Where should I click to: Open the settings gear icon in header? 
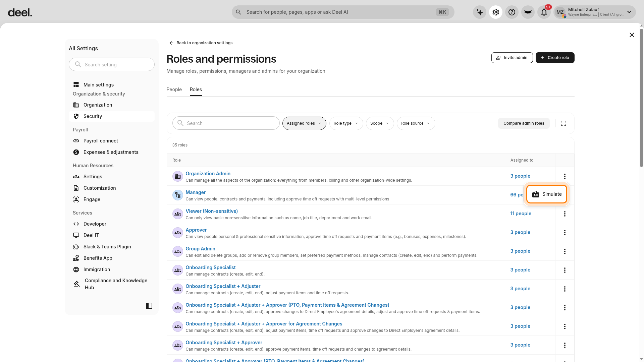coord(496,12)
